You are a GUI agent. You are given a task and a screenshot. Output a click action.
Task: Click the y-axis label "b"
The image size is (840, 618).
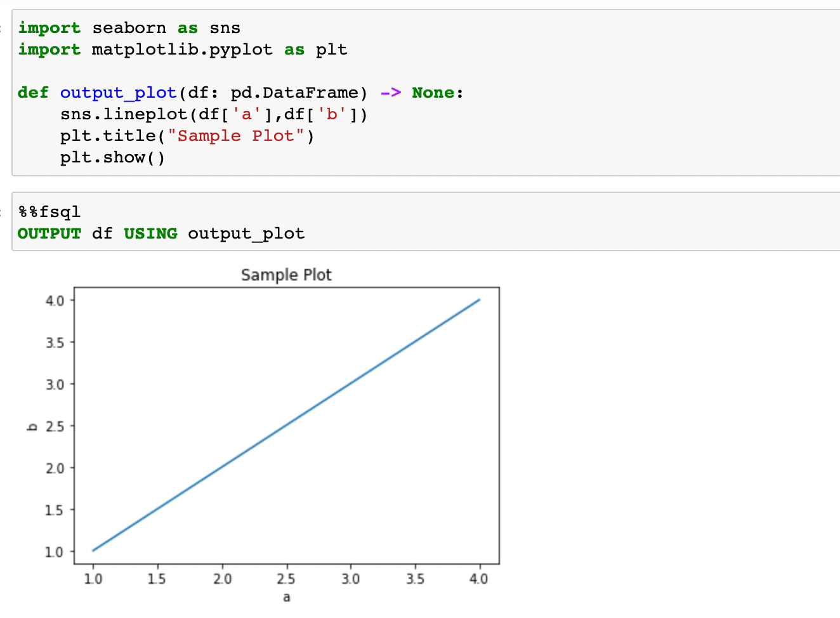point(32,426)
